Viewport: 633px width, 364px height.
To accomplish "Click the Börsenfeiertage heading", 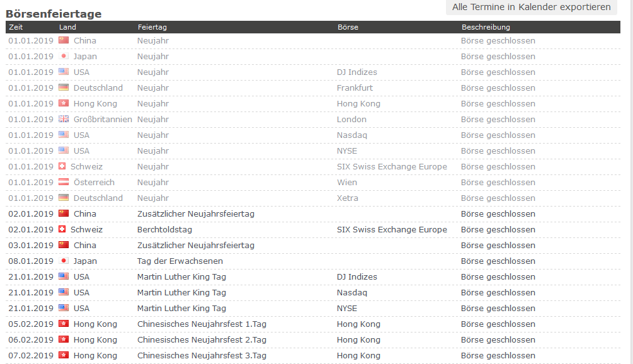I will click(x=54, y=14).
